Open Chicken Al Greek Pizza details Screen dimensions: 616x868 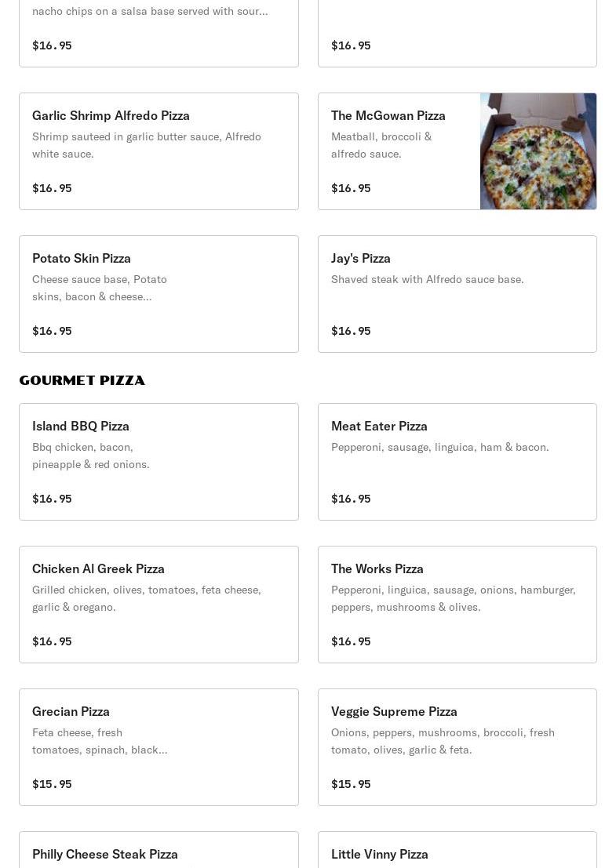click(159, 605)
